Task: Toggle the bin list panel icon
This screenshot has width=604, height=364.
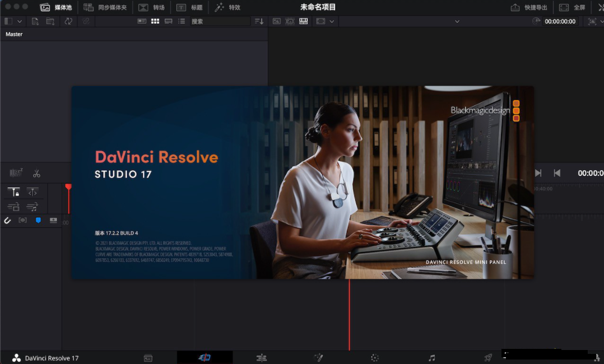Action: click(8, 21)
